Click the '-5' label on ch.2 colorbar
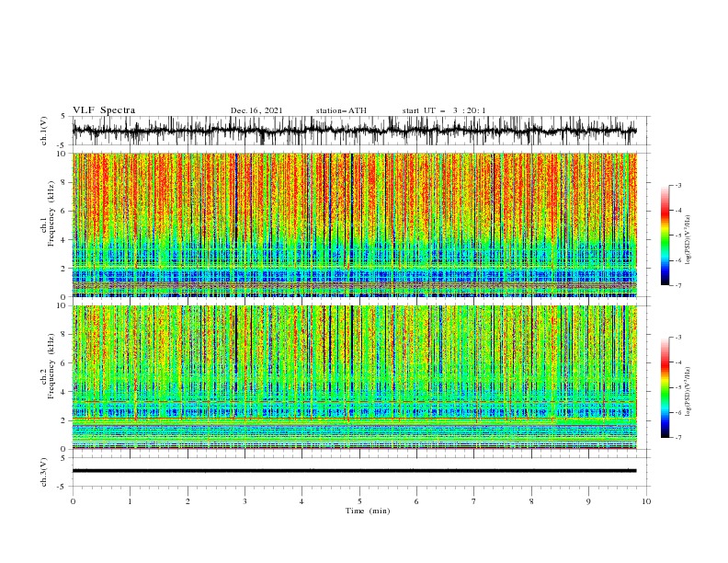Screen dimensions: 728x563 point(677,387)
